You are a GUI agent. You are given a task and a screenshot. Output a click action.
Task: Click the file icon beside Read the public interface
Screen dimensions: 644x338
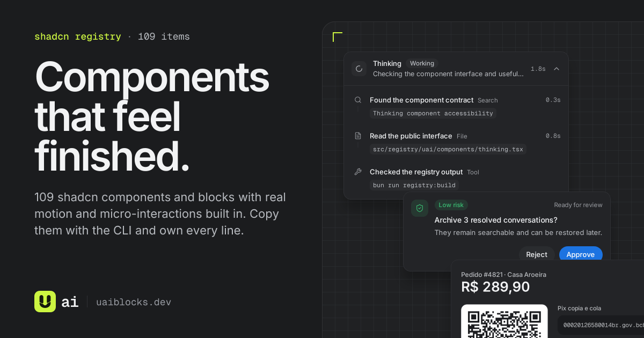(358, 136)
